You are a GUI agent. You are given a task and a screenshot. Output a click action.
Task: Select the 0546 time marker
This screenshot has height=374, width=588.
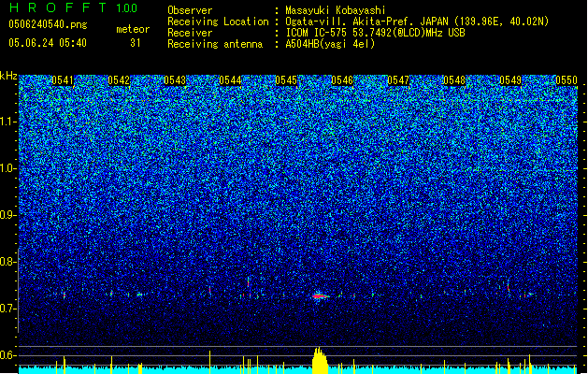342,80
